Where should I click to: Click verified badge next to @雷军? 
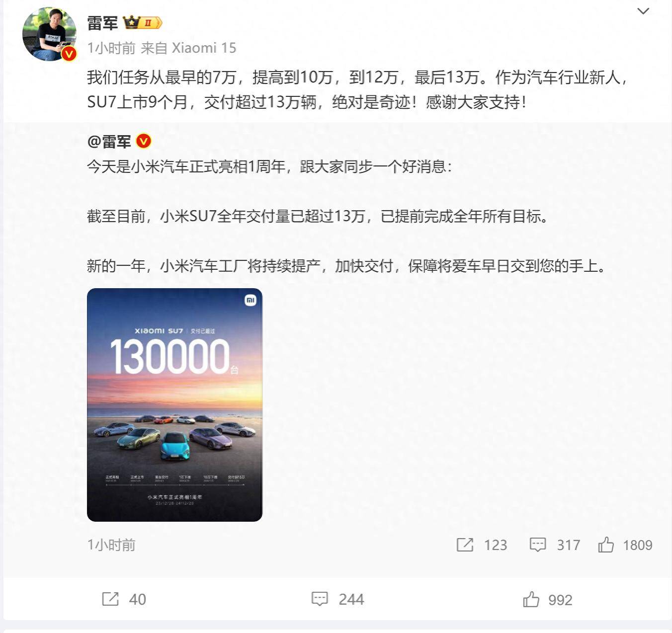143,142
